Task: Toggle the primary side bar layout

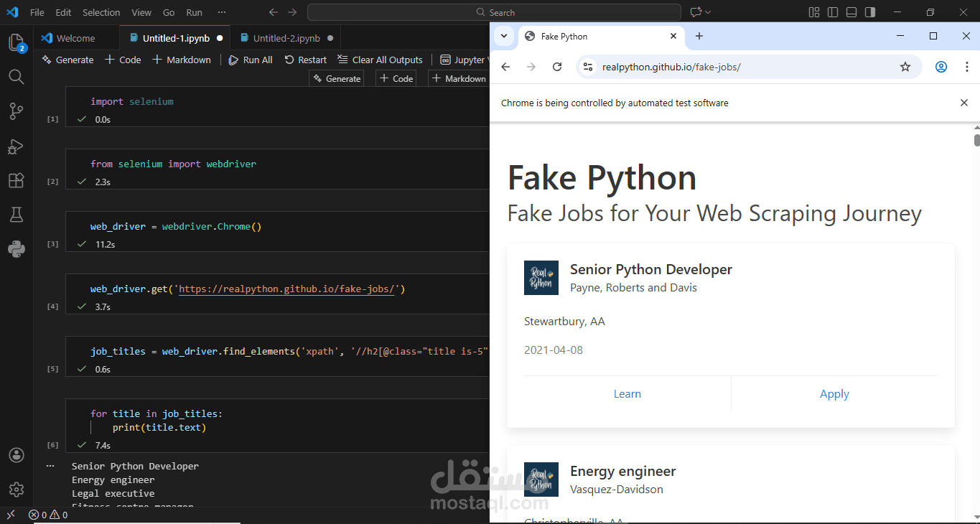Action: click(832, 12)
